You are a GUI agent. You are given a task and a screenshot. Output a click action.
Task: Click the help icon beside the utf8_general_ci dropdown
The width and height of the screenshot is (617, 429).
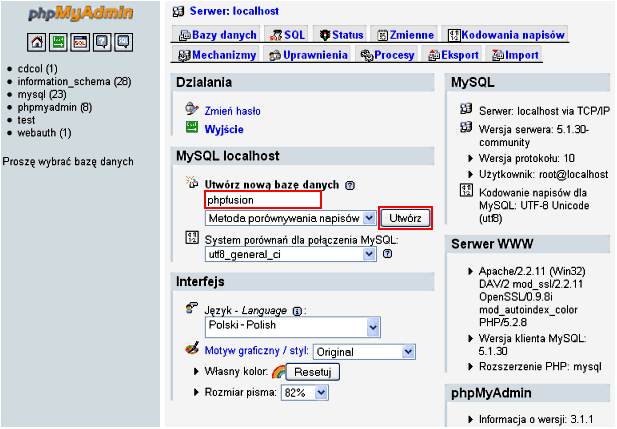pyautogui.click(x=387, y=254)
